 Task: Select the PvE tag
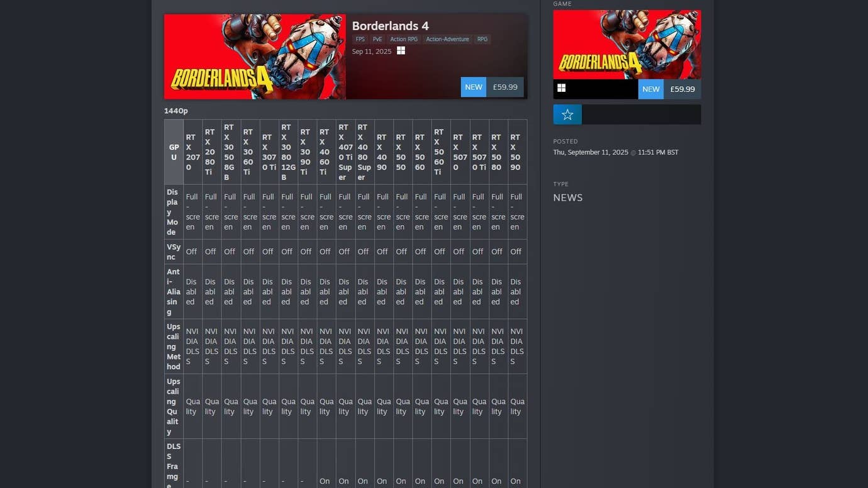[x=377, y=39]
